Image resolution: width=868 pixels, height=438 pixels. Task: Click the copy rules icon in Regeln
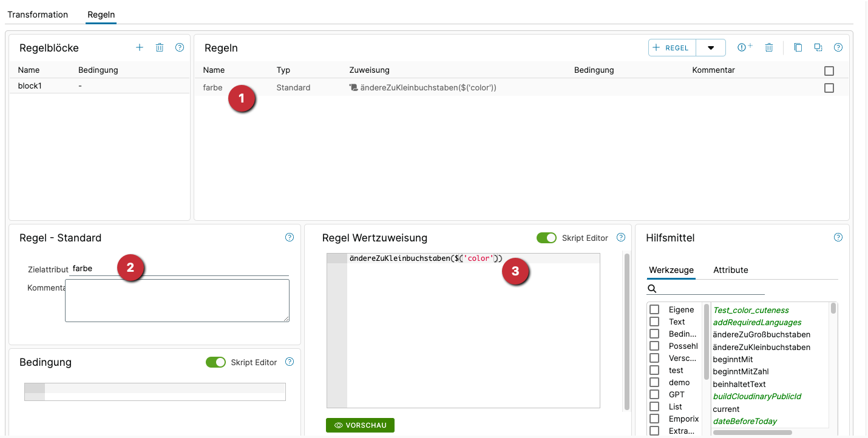[798, 47]
